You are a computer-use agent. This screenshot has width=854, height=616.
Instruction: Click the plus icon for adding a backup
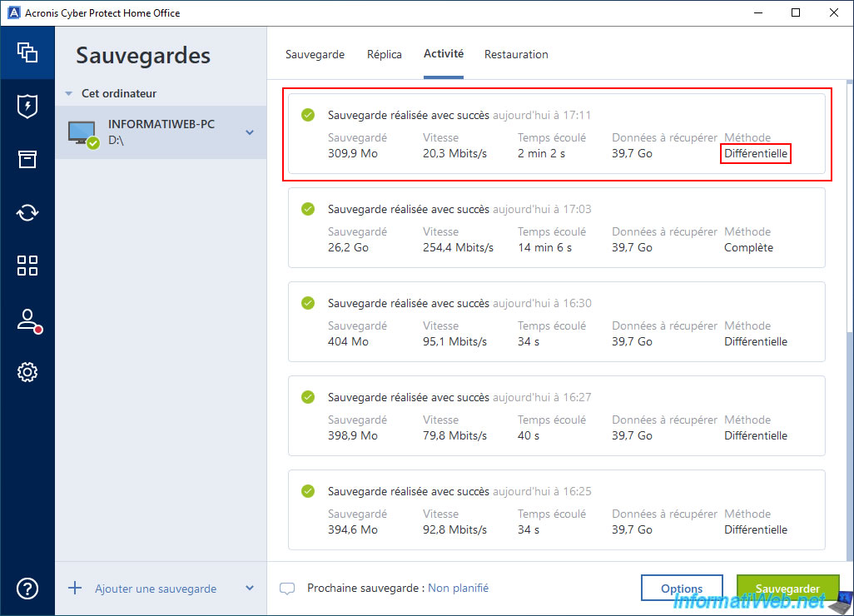(x=75, y=588)
